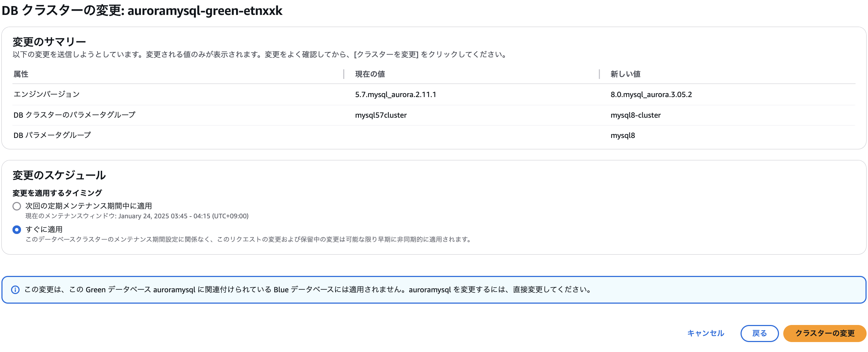
Task: Click the column divider left of 現在の値
Action: (x=344, y=74)
